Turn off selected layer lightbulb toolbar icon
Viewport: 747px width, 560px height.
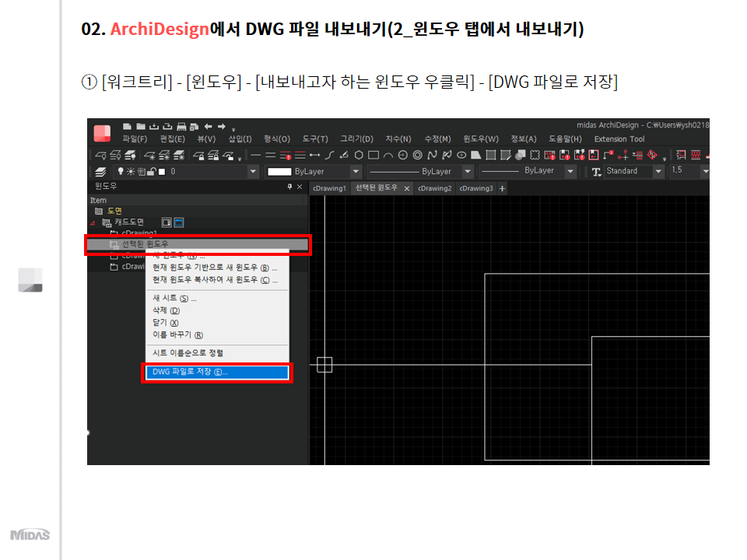click(x=101, y=156)
